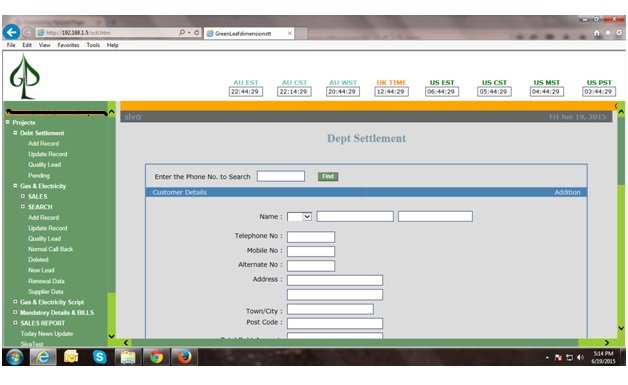
Task: Close the GreenLeafdimensionstt tab
Action: point(290,33)
